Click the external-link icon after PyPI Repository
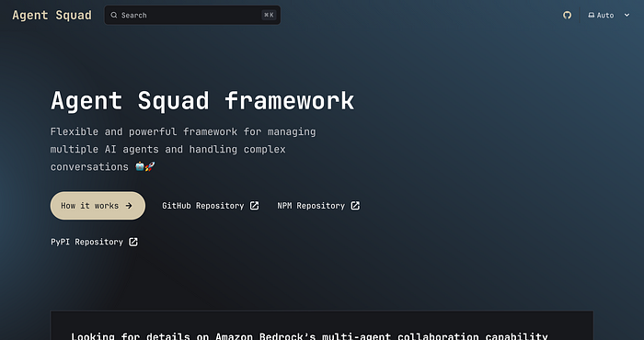Viewport: 644px width, 340px height. 133,242
